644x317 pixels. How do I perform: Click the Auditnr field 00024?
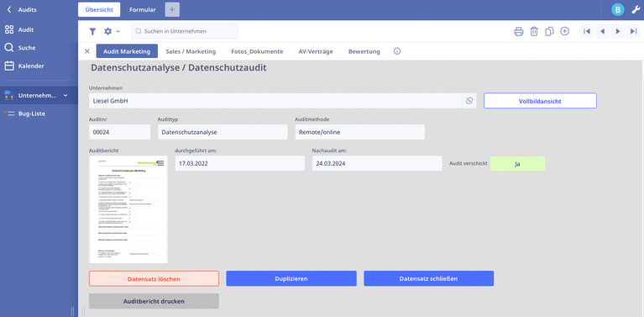(120, 132)
